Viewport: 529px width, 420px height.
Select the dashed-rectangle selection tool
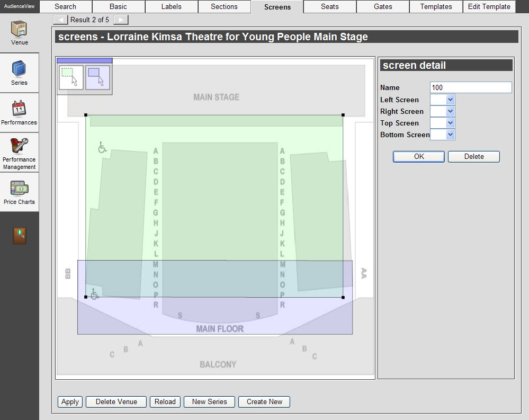[x=71, y=77]
